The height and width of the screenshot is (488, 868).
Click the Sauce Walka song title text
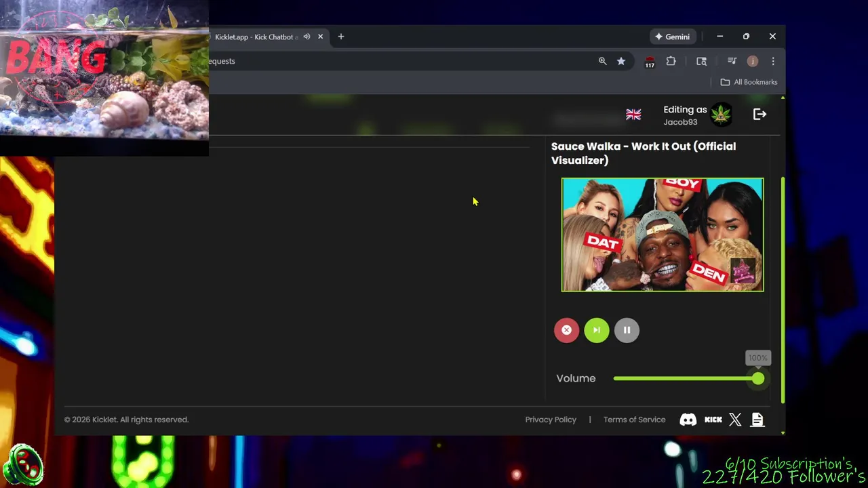click(x=644, y=153)
